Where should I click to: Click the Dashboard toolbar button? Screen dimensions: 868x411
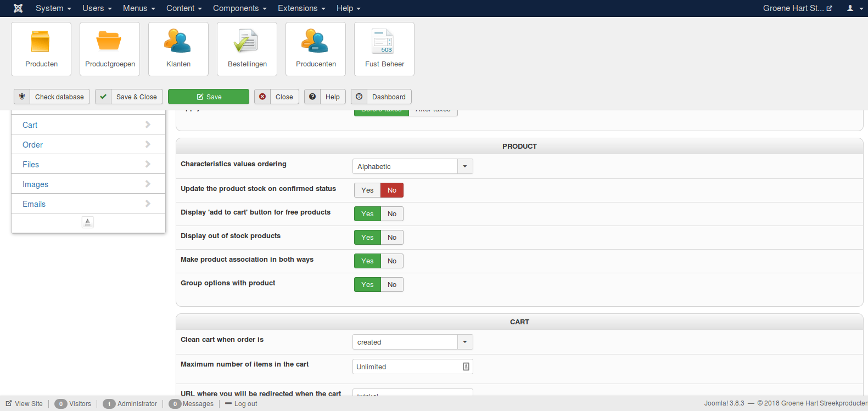tap(381, 97)
